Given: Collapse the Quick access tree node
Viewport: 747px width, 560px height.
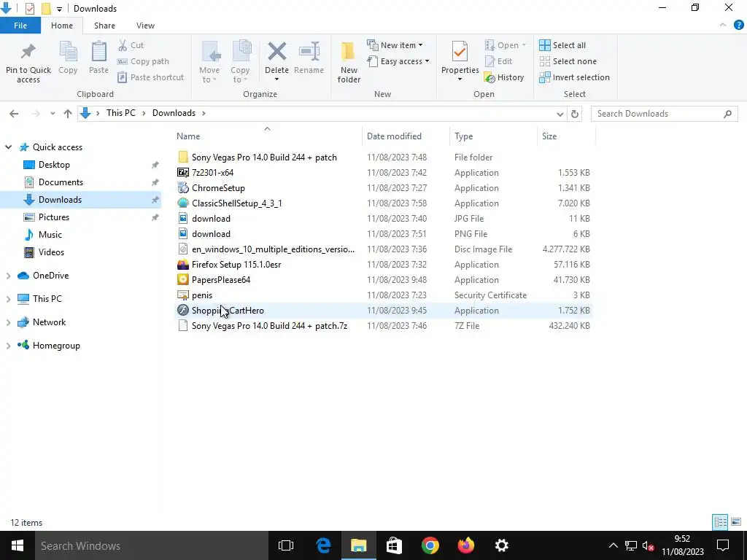Looking at the screenshot, I should (x=8, y=147).
